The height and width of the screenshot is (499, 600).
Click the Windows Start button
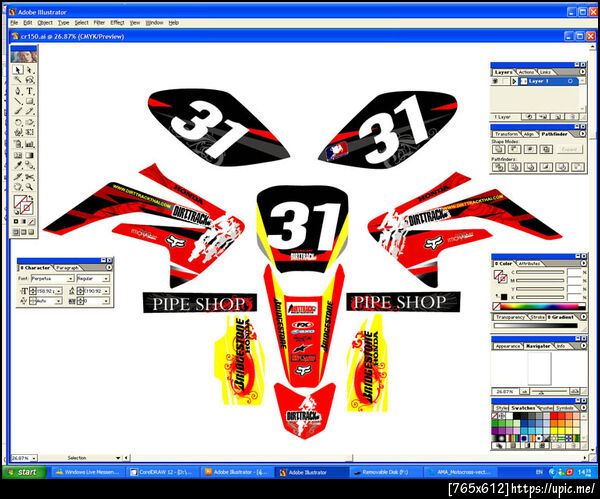pos(24,472)
